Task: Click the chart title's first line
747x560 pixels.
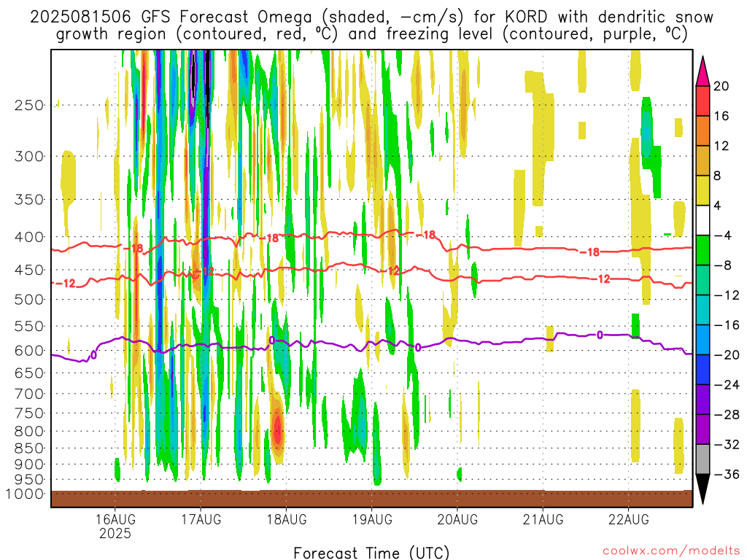Action: [x=371, y=17]
